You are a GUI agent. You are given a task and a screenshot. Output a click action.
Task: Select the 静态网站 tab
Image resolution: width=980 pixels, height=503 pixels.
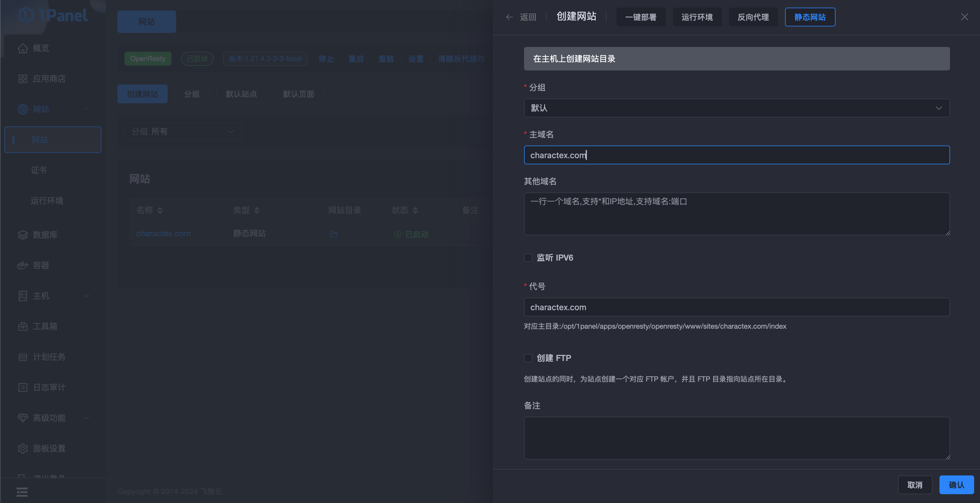(810, 17)
